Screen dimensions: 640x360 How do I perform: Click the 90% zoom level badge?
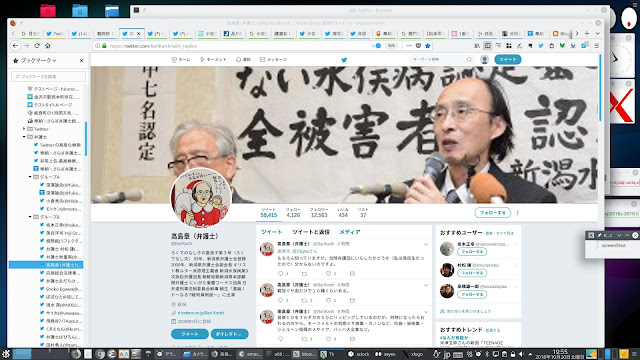[x=391, y=46]
